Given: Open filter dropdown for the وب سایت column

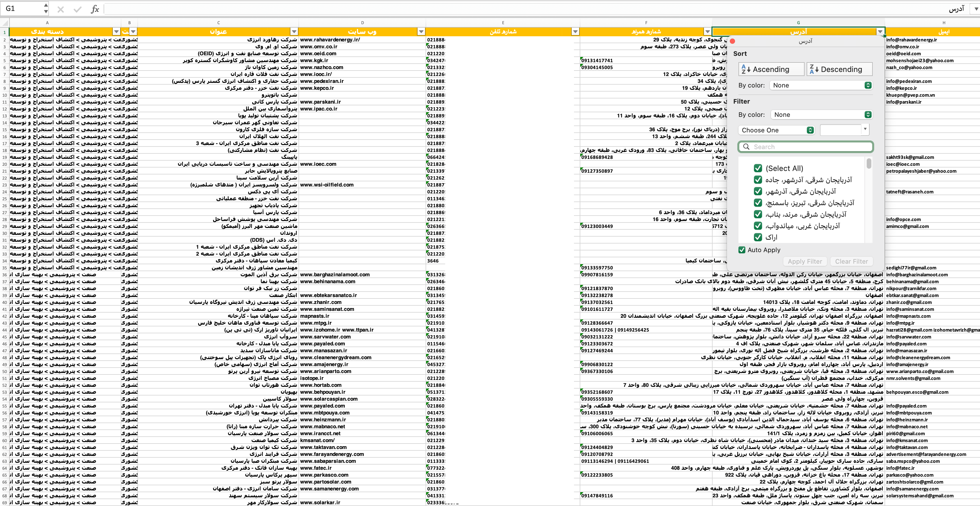Looking at the screenshot, I should coord(421,32).
